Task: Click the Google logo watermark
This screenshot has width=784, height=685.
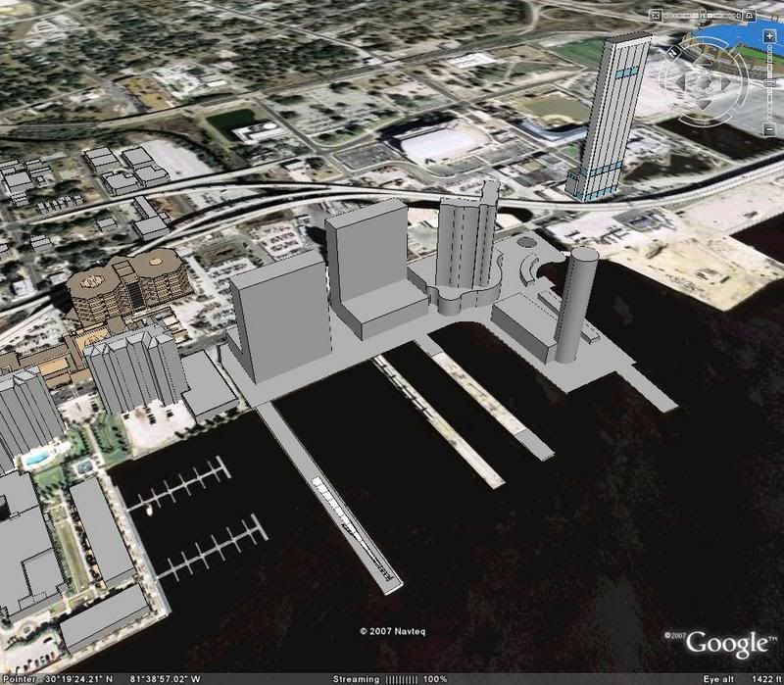Action: click(726, 644)
